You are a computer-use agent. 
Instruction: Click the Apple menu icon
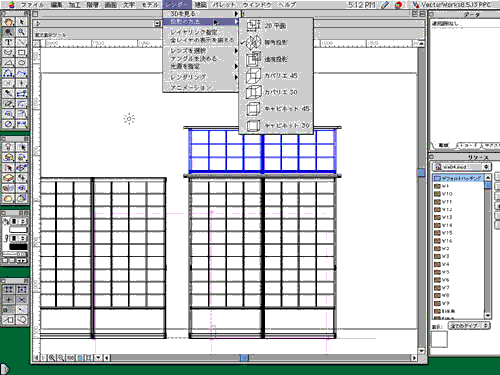(11, 4)
